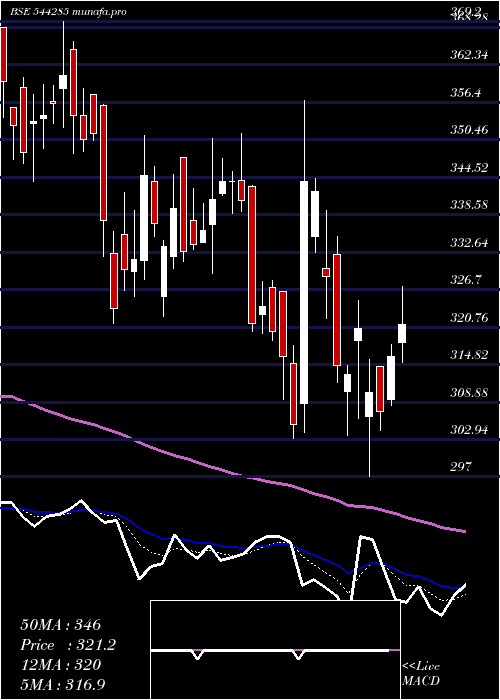Click the <<Live MACD label
Viewport: 500px width, 700px height.
click(x=421, y=674)
